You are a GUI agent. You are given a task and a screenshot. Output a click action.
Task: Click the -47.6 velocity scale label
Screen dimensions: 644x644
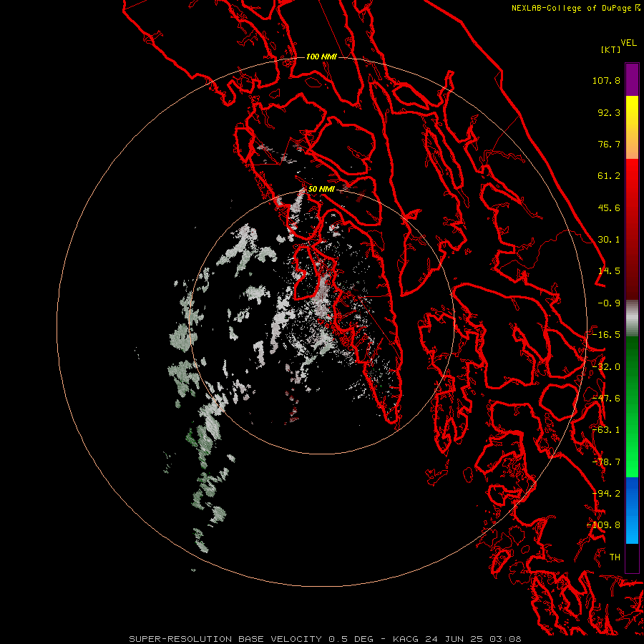606,399
